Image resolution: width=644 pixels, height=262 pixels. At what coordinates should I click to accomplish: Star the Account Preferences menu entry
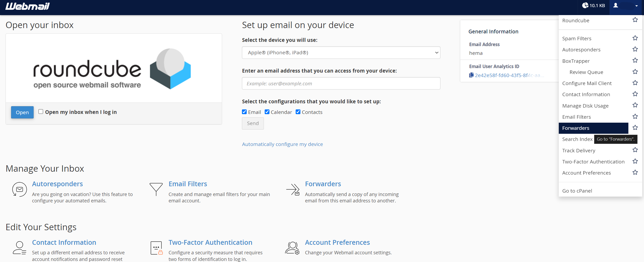[635, 172]
